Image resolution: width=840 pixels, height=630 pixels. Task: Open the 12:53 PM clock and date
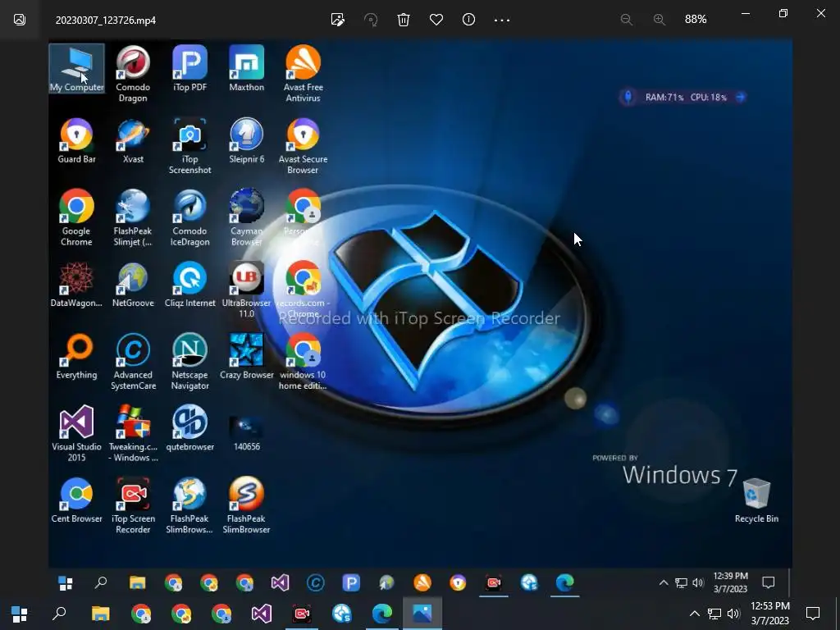pos(769,614)
